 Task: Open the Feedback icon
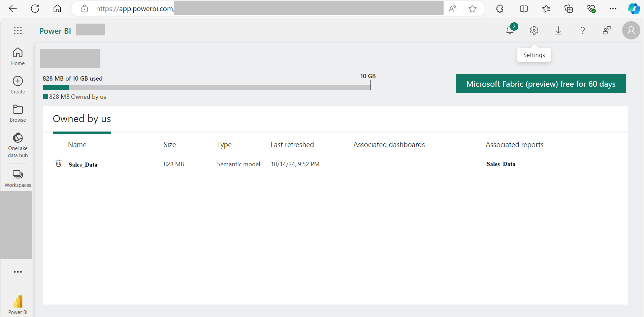607,30
